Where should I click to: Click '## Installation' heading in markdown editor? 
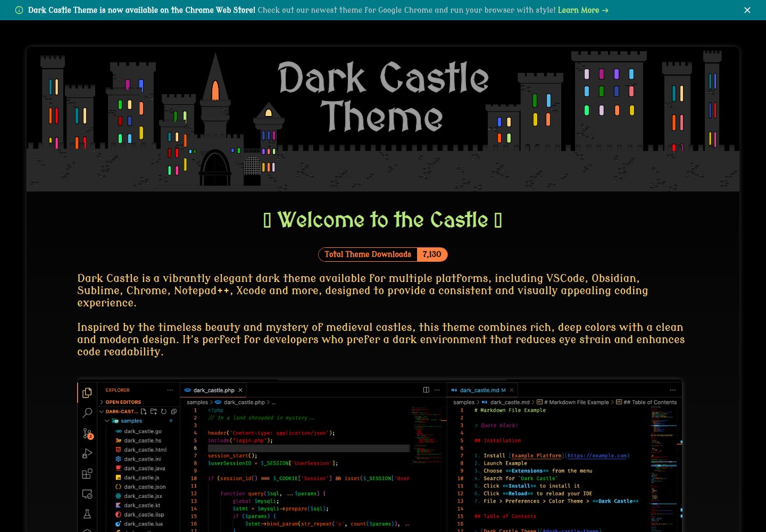point(497,440)
